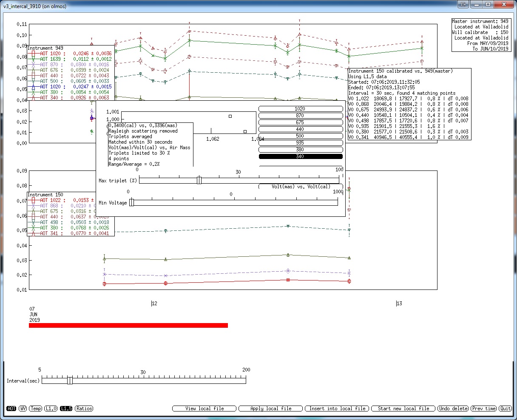Select Instrument 949 legend AOT 1020 : 0.0246 row

click(x=71, y=54)
